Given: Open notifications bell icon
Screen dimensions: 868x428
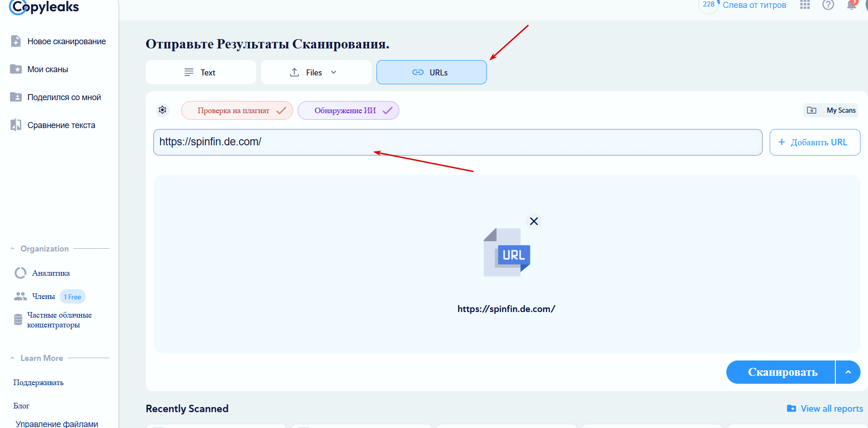Looking at the screenshot, I should pyautogui.click(x=852, y=5).
